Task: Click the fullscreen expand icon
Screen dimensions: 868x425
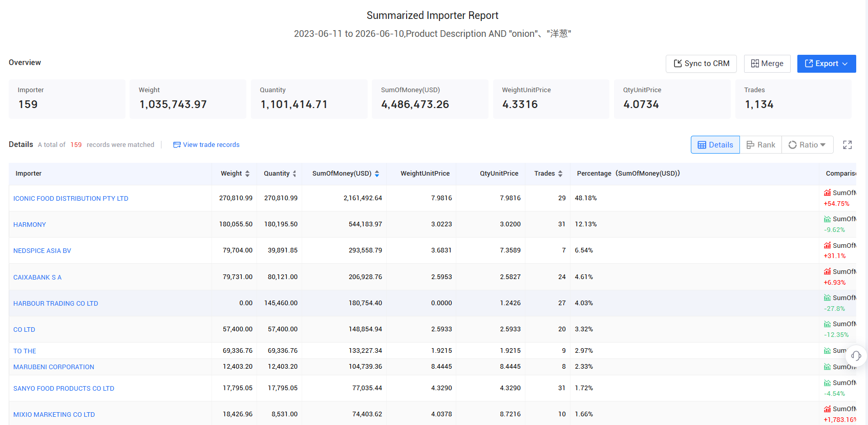Action: pyautogui.click(x=848, y=145)
